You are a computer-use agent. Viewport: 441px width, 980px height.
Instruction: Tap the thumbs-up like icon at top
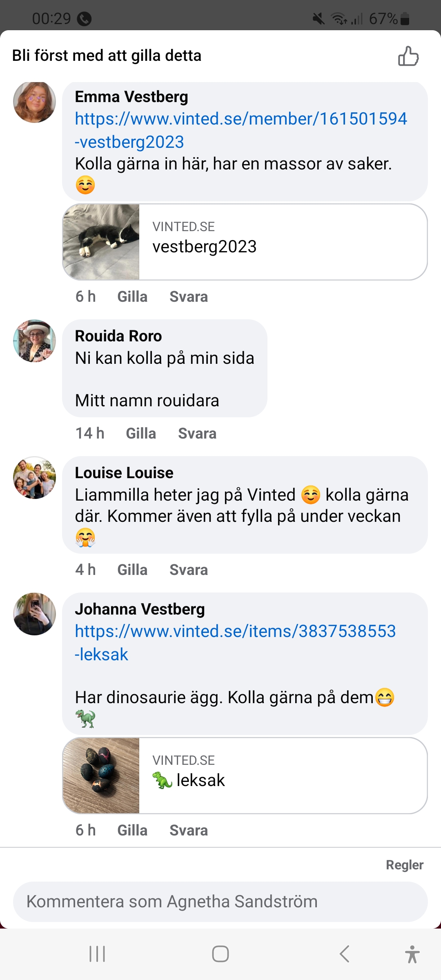(x=408, y=56)
